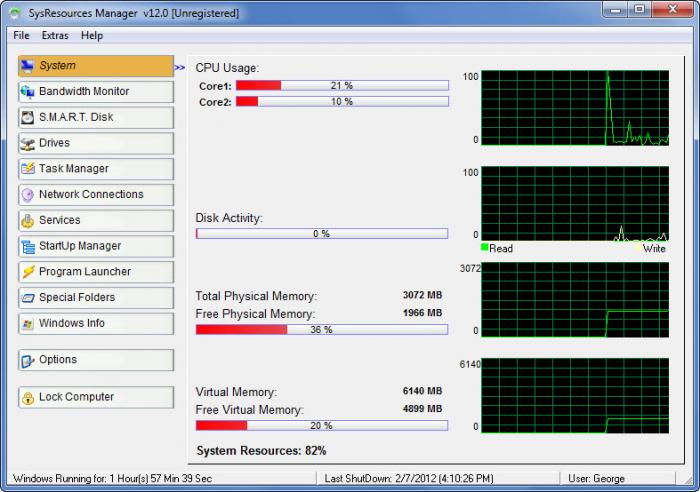
Task: Click the Core1 CPU usage bar
Action: (341, 86)
